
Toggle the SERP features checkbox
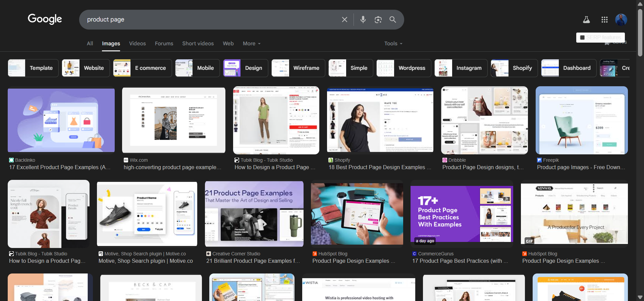tap(582, 38)
